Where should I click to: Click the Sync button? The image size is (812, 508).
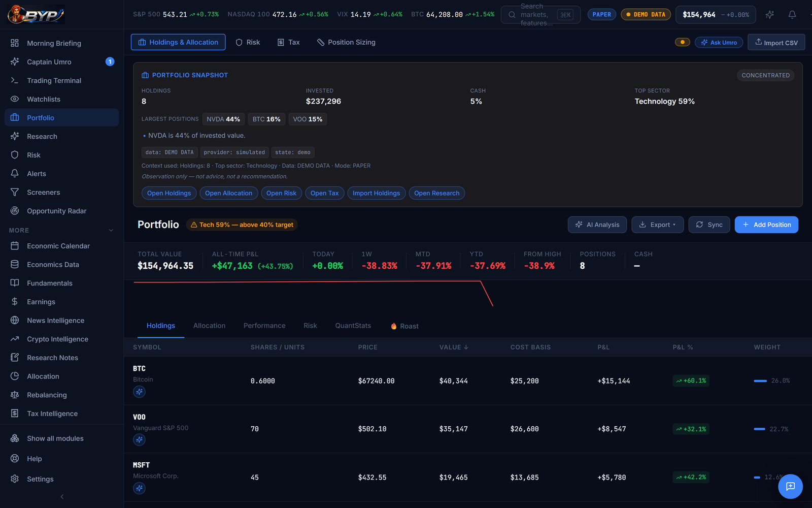coord(709,225)
